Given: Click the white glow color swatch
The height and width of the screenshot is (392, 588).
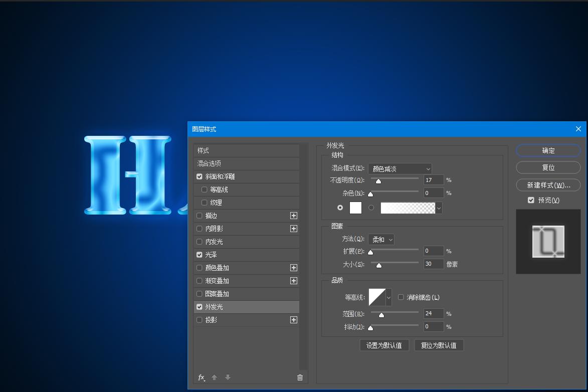Looking at the screenshot, I should pos(355,208).
